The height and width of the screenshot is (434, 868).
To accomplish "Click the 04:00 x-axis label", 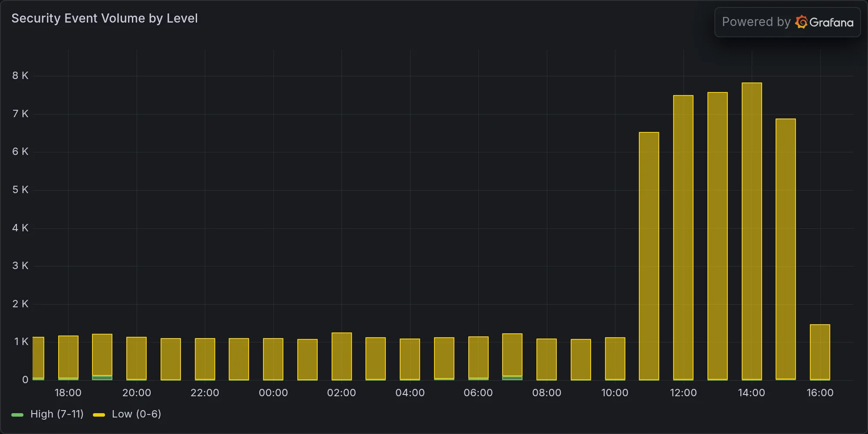I will [410, 393].
